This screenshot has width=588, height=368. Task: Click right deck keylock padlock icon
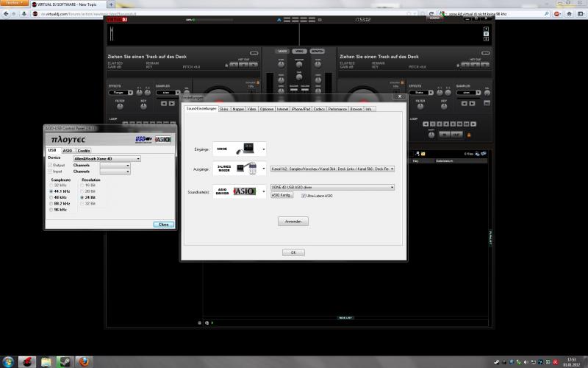402,82
